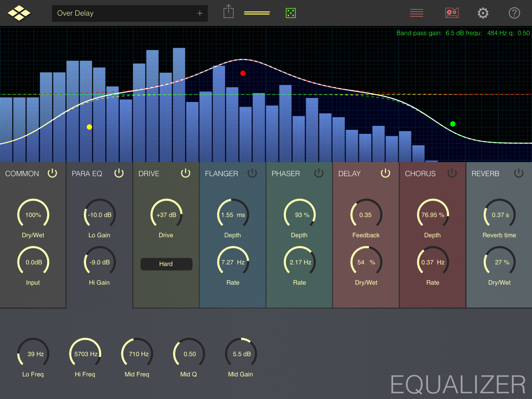The width and height of the screenshot is (532, 399).
Task: Change the Hard drive type selector
Action: [x=166, y=264]
